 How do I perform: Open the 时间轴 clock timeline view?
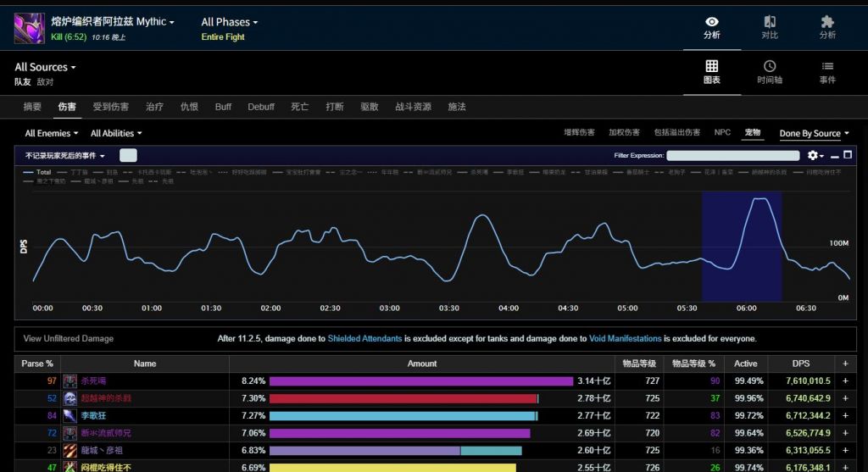coord(769,66)
